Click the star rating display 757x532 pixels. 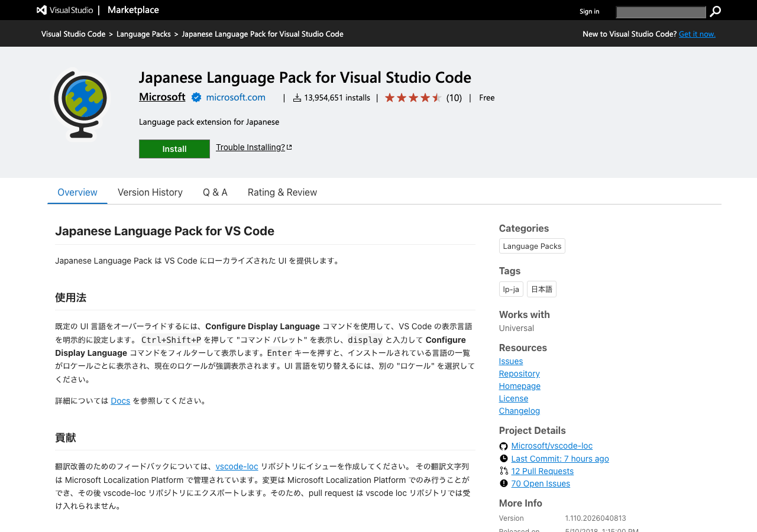click(x=413, y=98)
